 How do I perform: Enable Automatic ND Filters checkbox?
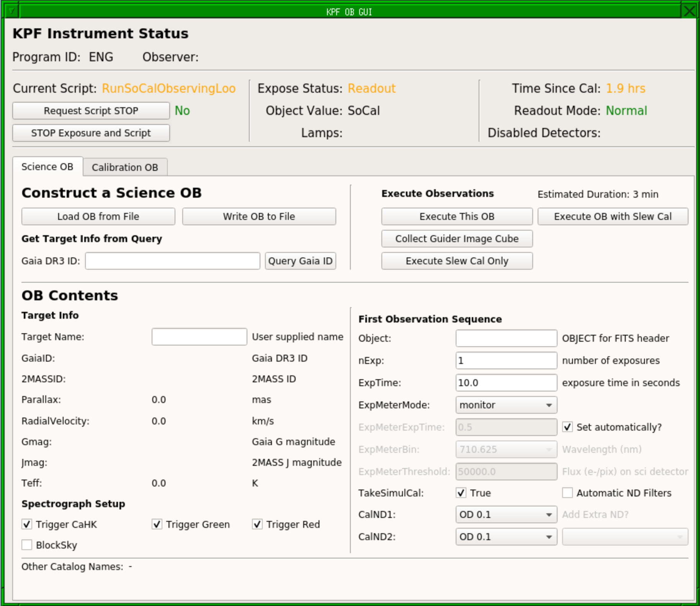coord(568,493)
